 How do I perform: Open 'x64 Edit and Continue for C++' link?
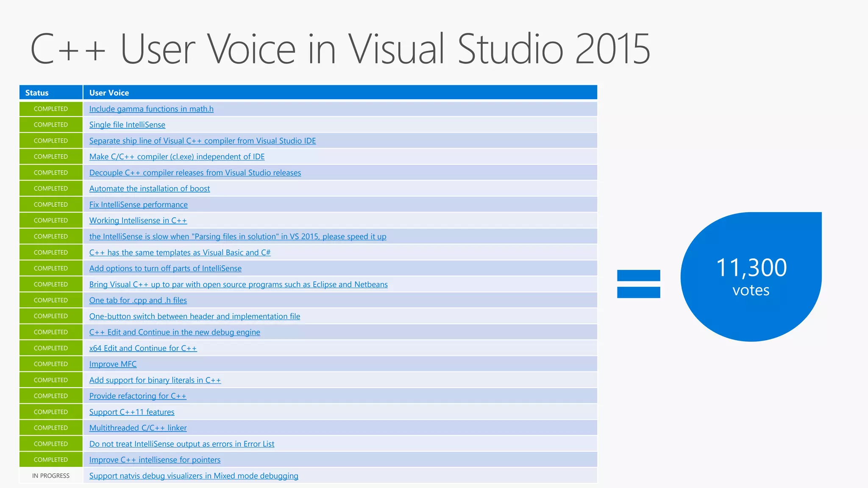coord(143,348)
